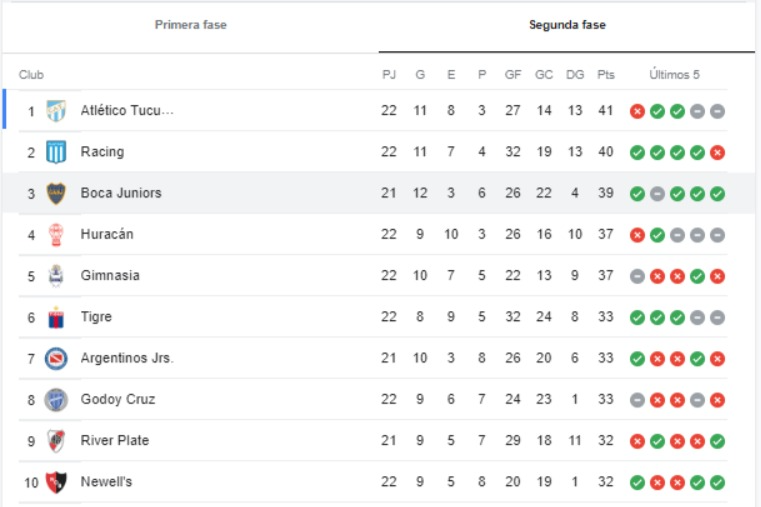761x507 pixels.
Task: Click the Huracán balloon crest
Action: coord(56,234)
